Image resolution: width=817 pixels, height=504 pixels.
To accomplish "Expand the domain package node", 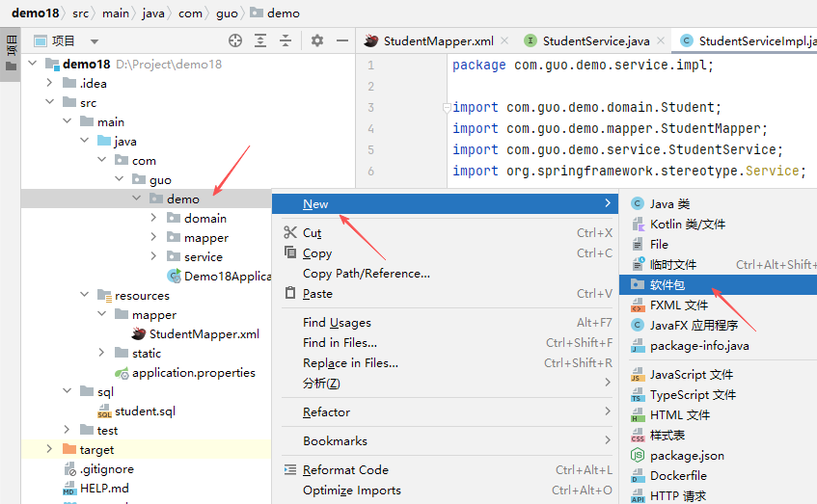I will 154,219.
